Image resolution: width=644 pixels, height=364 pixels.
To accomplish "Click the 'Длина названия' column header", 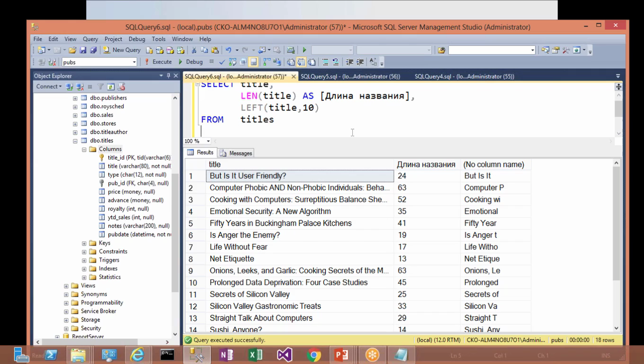I will point(426,164).
